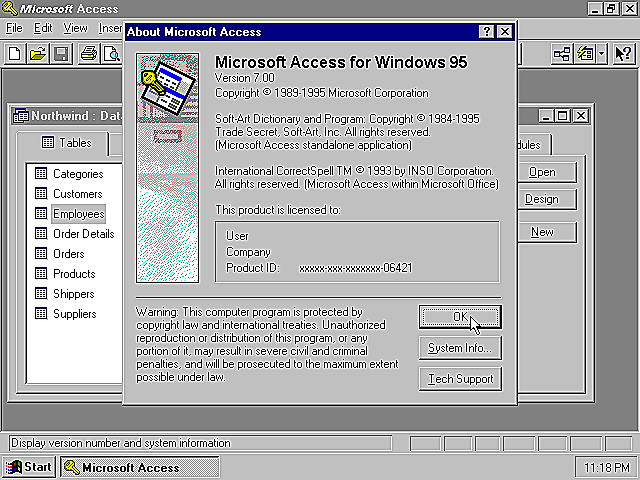Click the Suppliers table icon
640x480 pixels.
coord(41,313)
